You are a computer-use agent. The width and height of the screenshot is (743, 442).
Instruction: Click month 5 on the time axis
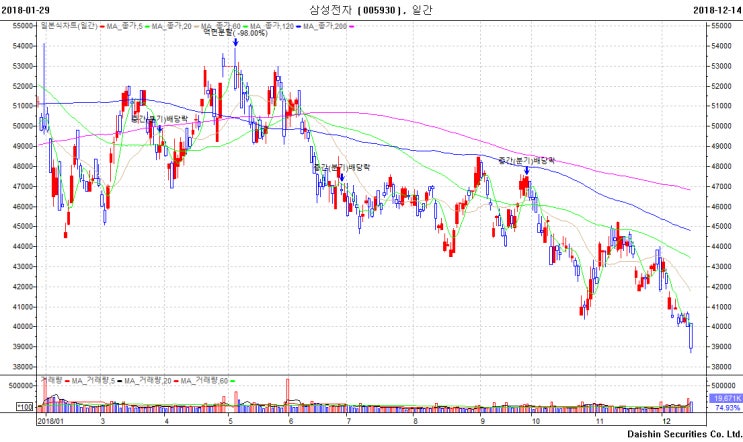[x=230, y=421]
